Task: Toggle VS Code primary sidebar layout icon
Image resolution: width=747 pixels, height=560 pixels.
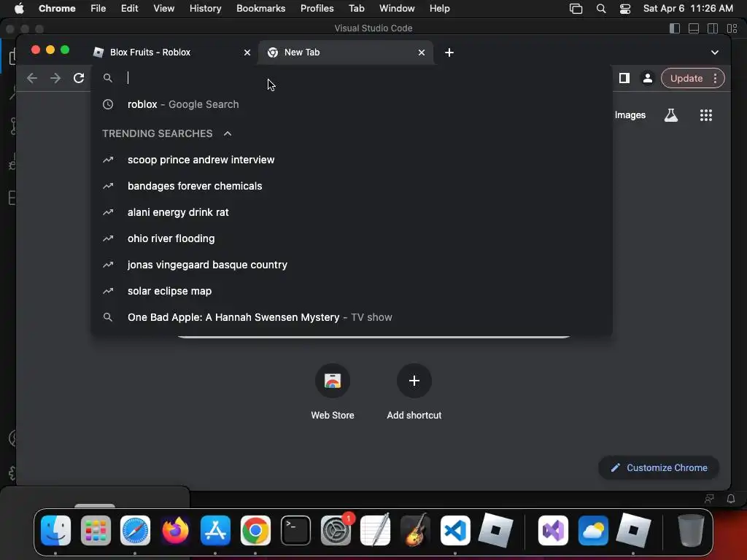Action: click(675, 28)
